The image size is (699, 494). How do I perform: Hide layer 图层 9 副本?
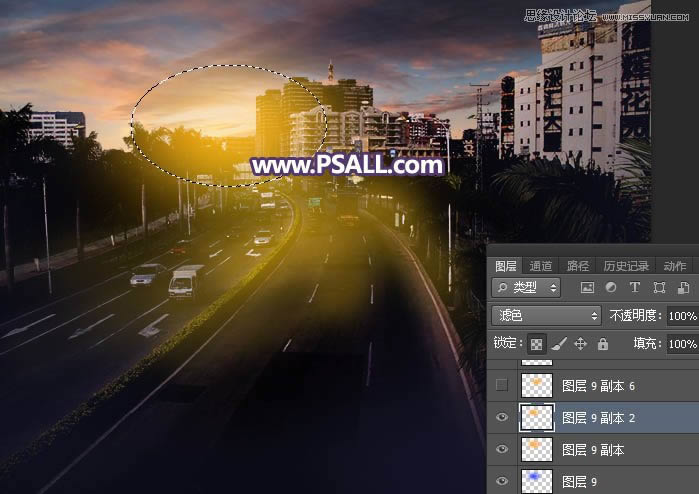coord(502,450)
